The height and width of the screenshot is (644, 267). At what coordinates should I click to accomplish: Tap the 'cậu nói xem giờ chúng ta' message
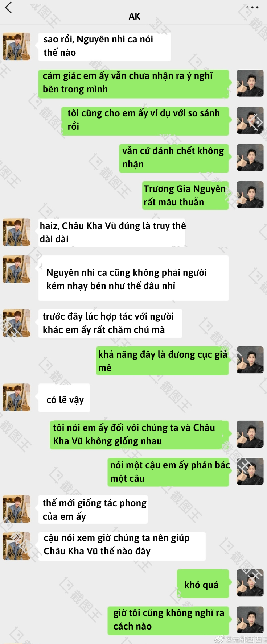pyautogui.click(x=122, y=546)
